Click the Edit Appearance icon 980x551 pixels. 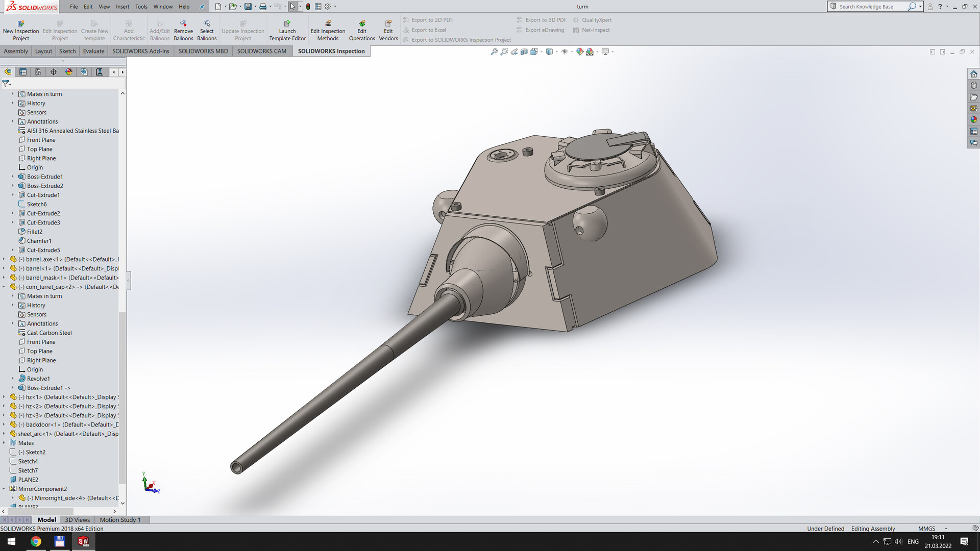click(579, 52)
